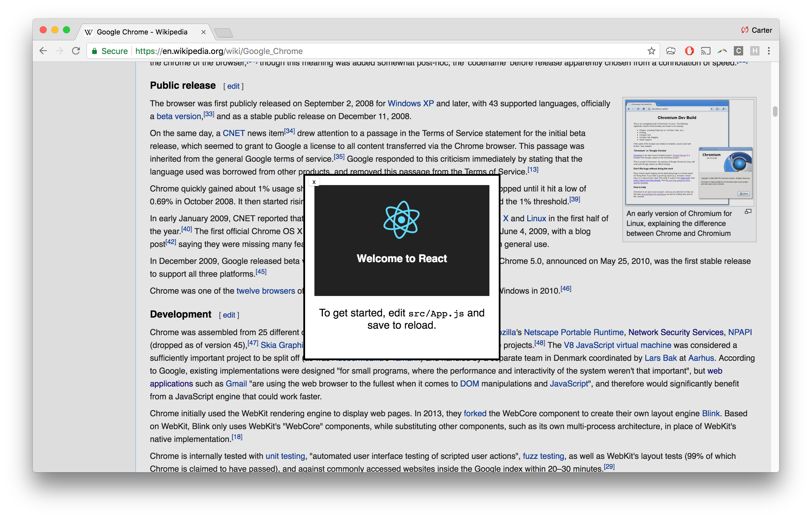Viewport: 812px width, 519px height.
Task: Open the Network Security Services link
Action: coord(676,332)
